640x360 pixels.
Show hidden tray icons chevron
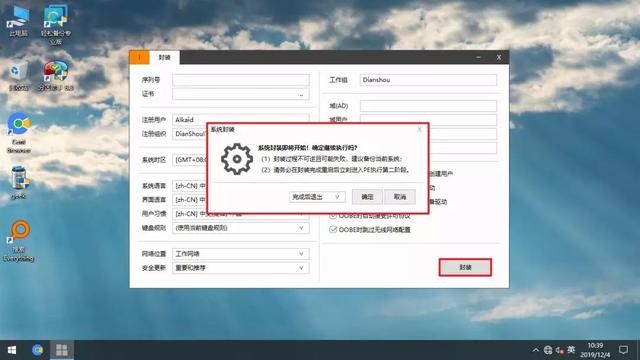[x=536, y=350]
